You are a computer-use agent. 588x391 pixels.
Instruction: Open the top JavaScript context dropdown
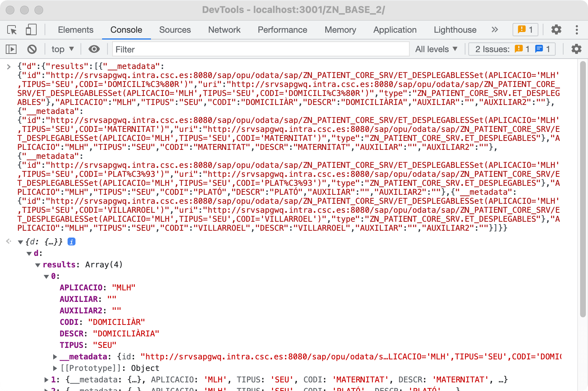pyautogui.click(x=63, y=49)
